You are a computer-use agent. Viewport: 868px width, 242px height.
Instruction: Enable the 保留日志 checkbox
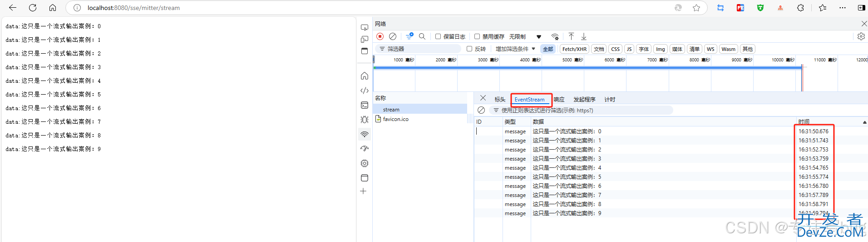438,36
